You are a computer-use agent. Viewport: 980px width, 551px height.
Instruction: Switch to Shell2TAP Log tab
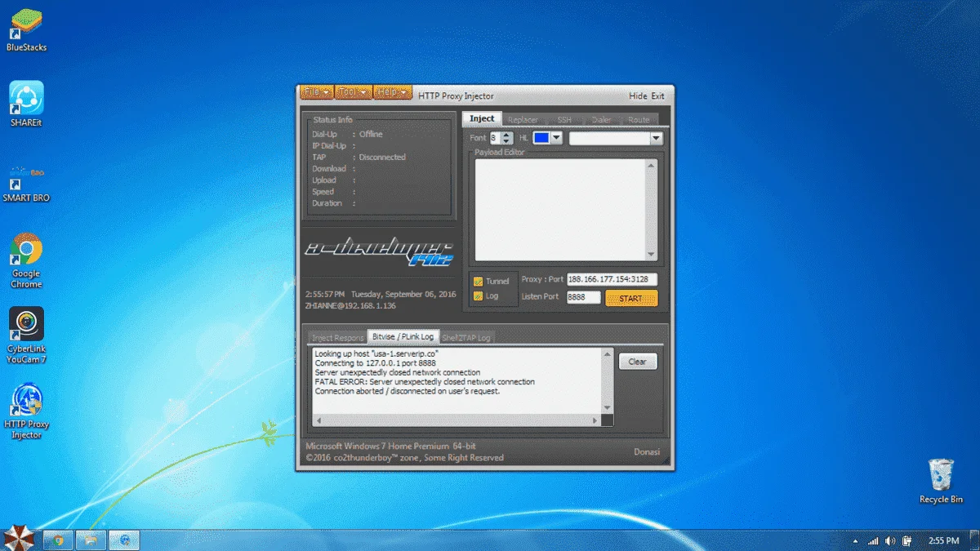[466, 337]
